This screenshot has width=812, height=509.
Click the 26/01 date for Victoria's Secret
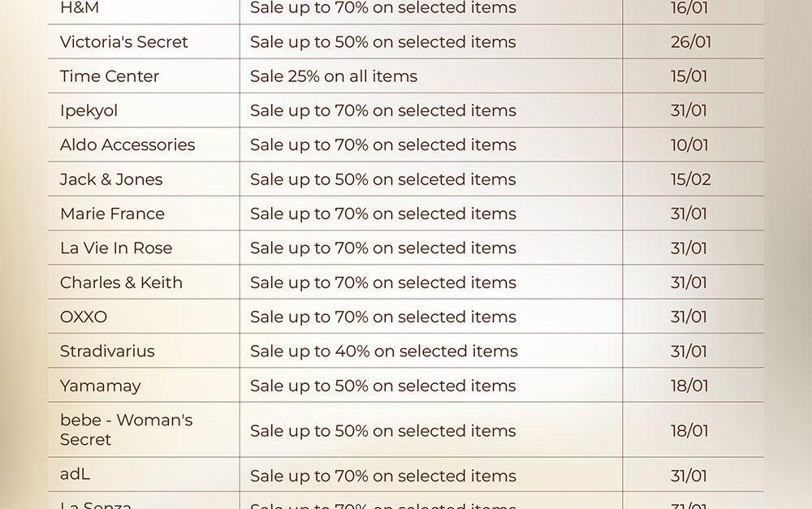690,42
